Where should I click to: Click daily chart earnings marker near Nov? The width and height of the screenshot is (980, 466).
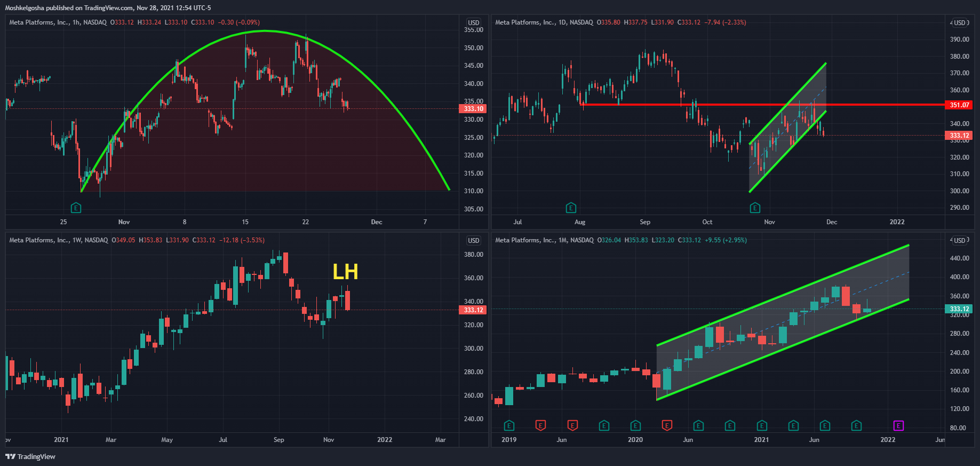(x=755, y=208)
